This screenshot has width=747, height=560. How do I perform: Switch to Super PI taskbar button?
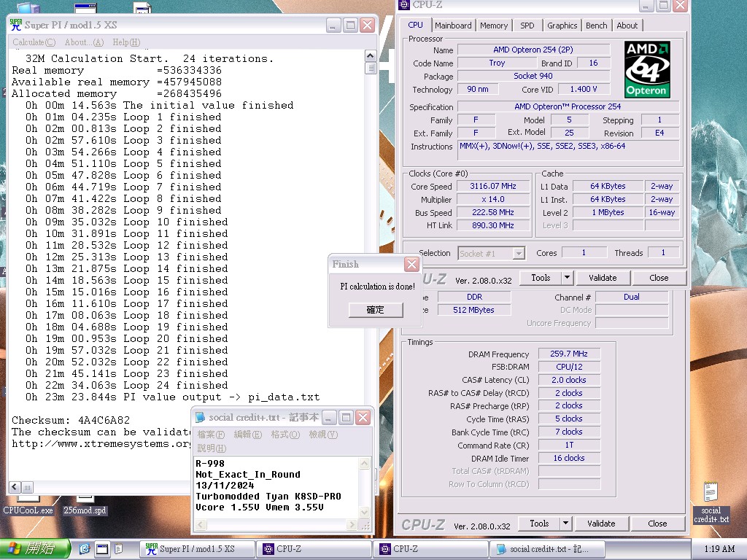[x=197, y=549]
